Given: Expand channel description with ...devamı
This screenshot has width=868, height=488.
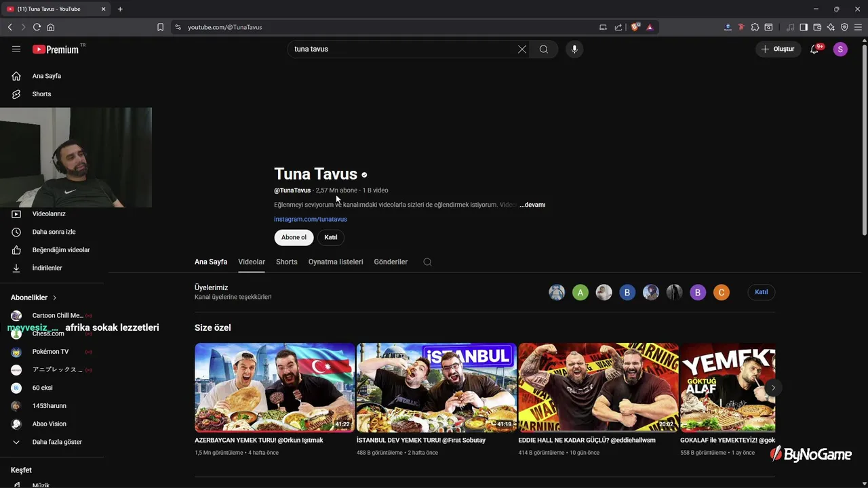Looking at the screenshot, I should pos(532,205).
